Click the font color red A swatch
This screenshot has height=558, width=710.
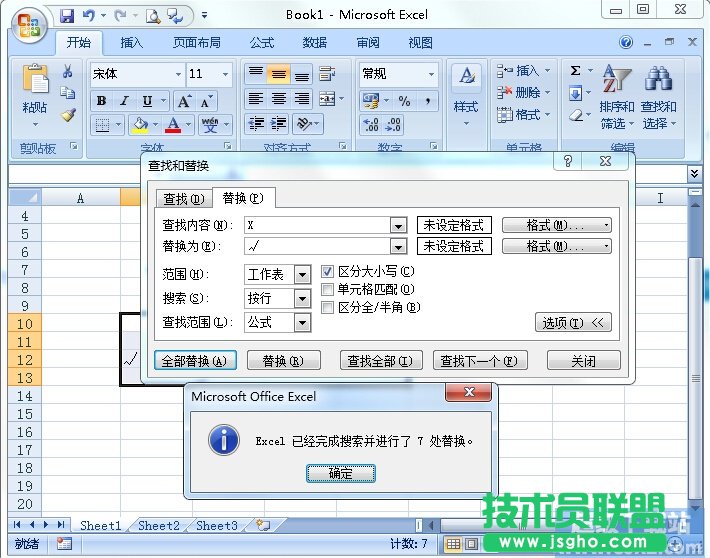pyautogui.click(x=173, y=125)
